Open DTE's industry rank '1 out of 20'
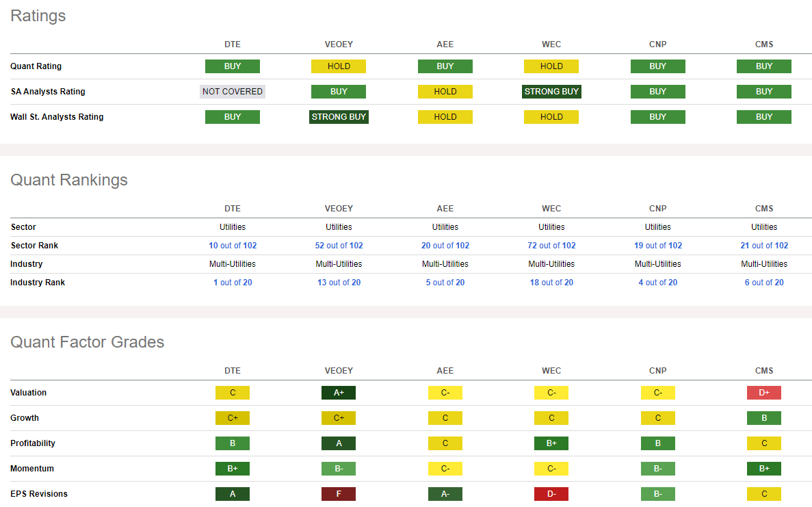The width and height of the screenshot is (812, 507). 233,283
